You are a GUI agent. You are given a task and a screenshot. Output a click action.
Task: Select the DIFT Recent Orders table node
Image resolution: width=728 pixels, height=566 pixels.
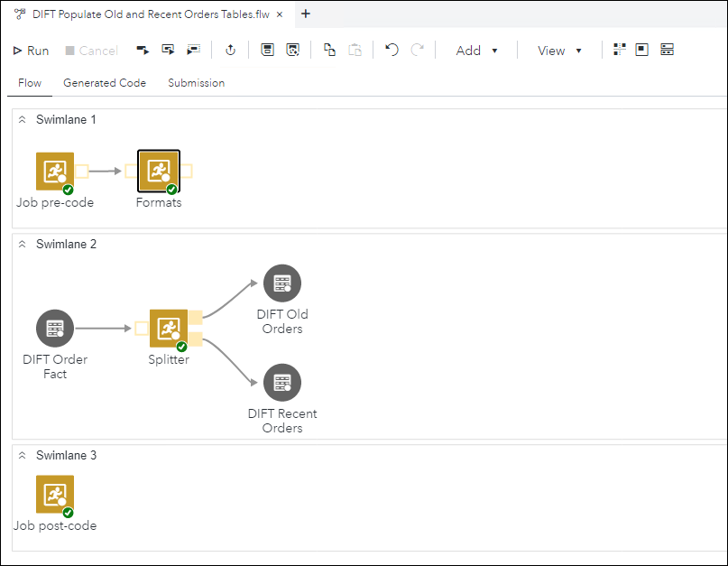coord(282,383)
